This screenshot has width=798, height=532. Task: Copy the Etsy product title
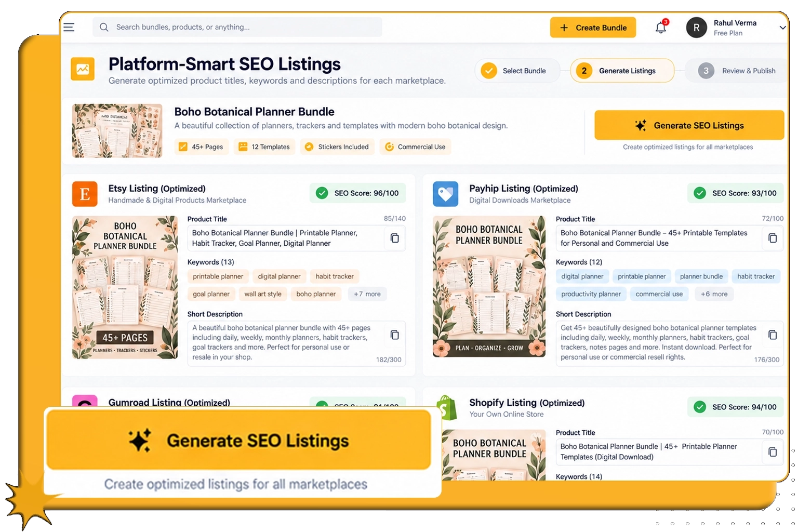pos(395,238)
